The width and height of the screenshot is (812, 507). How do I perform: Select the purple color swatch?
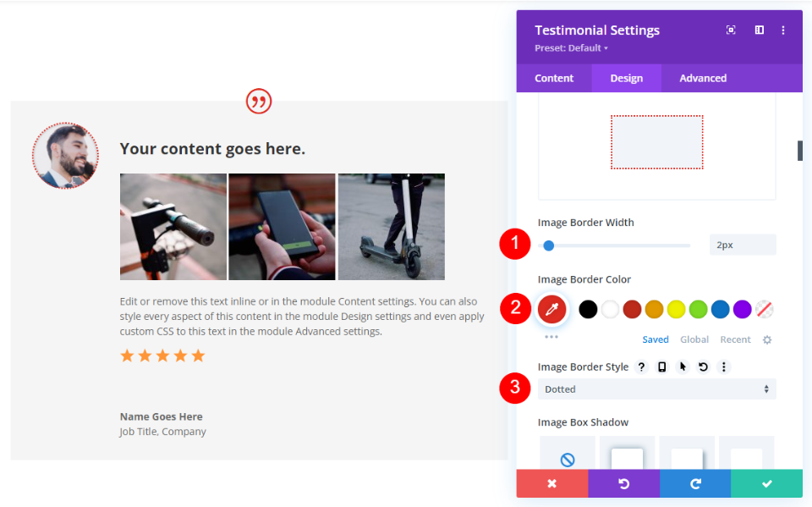742,310
